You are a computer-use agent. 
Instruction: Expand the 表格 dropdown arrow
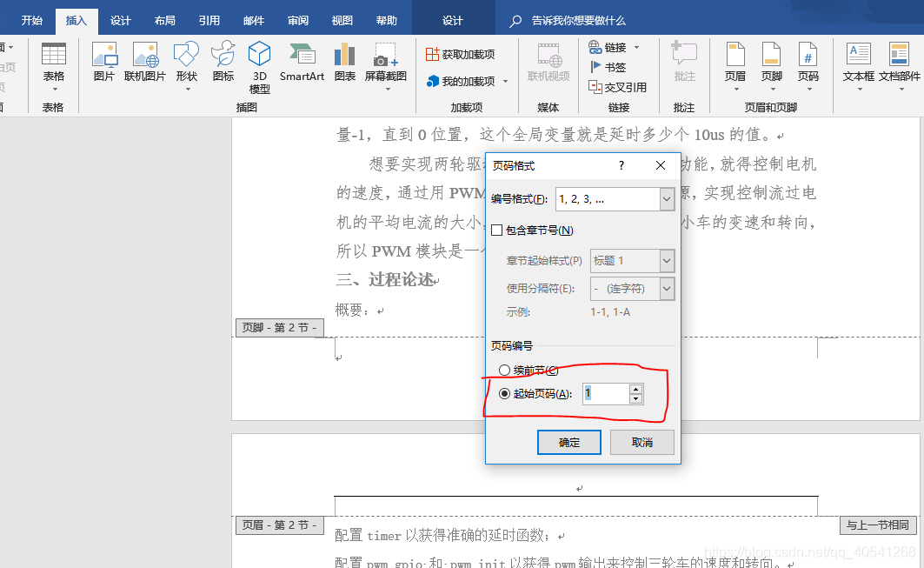(x=54, y=90)
